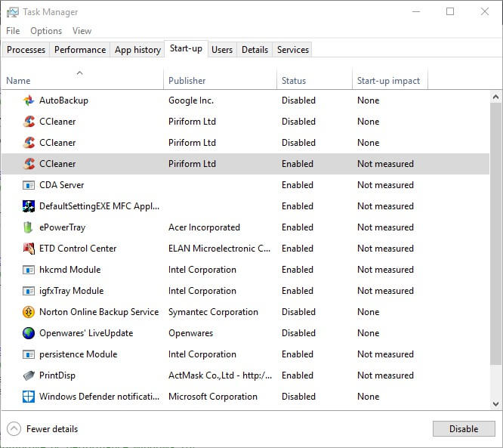Select the Start-up tab
This screenshot has width=503, height=448.
click(186, 49)
